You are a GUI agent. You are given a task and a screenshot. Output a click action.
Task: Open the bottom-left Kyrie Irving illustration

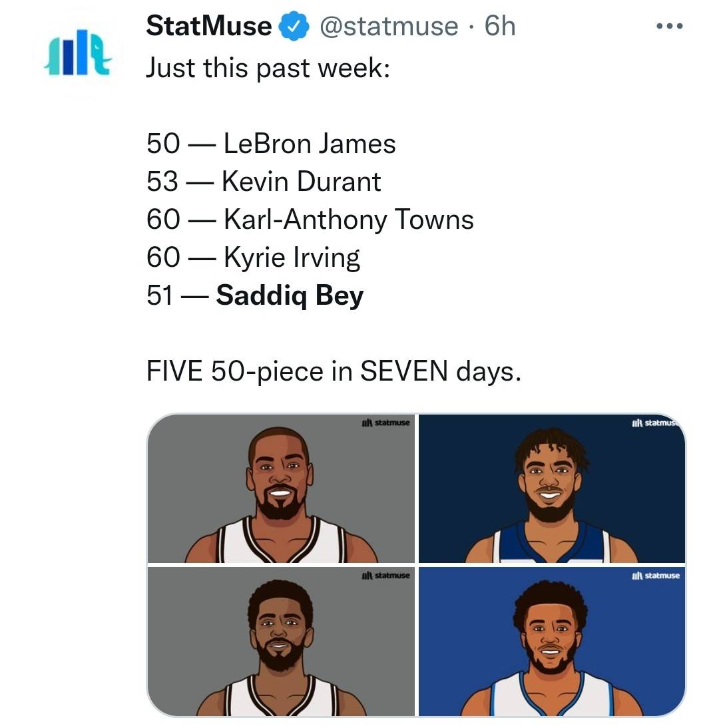[281, 641]
